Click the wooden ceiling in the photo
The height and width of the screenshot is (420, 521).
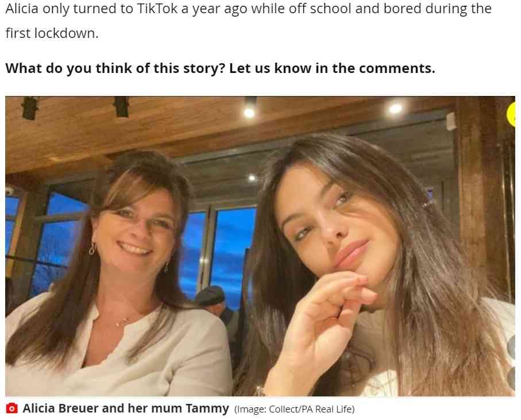(199, 130)
